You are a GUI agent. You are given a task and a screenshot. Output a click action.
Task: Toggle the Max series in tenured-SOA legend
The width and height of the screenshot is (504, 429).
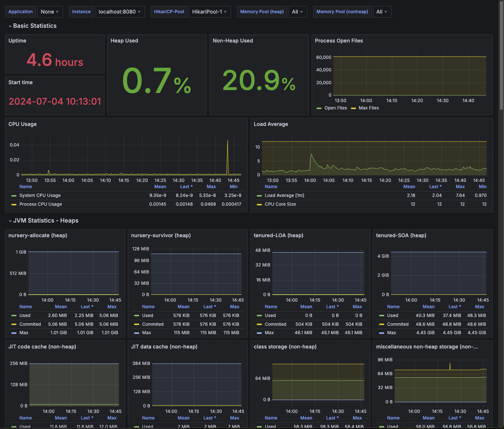click(392, 333)
